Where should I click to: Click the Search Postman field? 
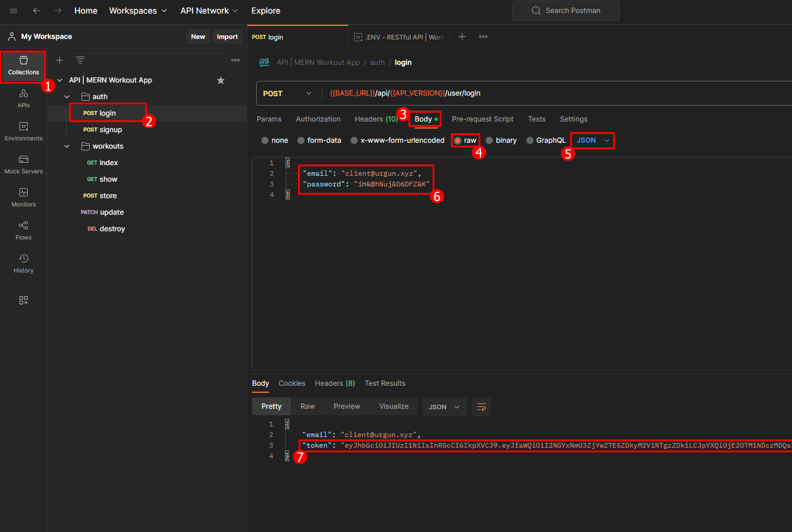[x=565, y=11]
